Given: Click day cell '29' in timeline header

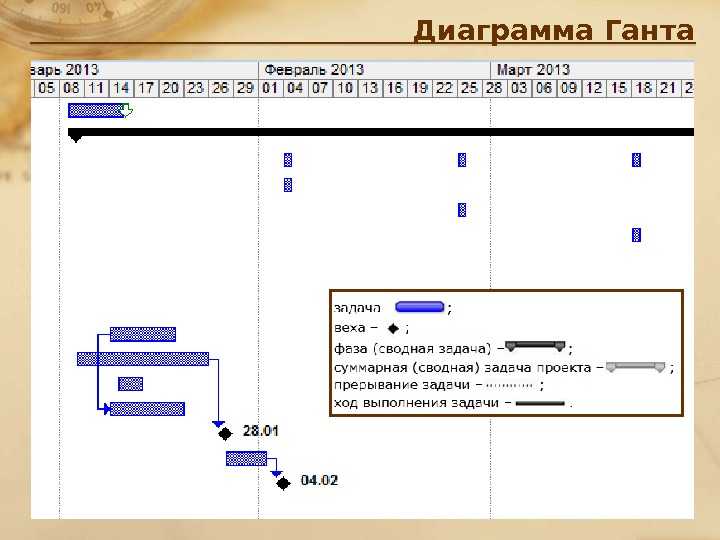Looking at the screenshot, I should click(245, 88).
